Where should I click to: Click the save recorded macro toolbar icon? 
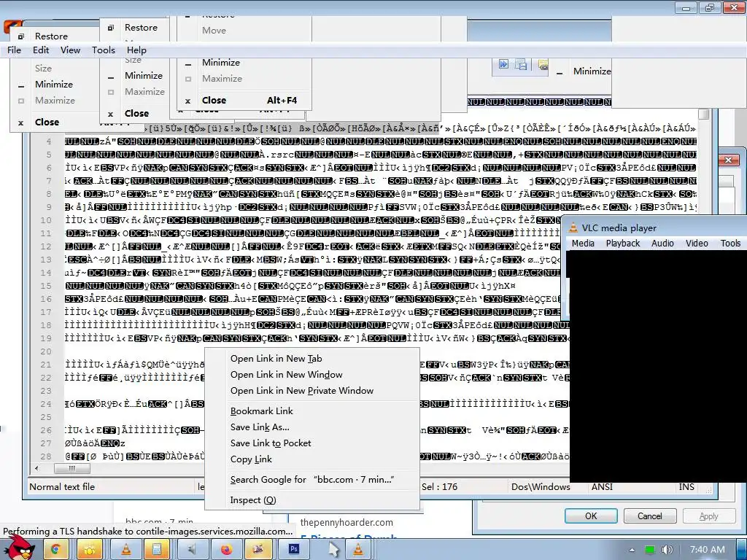tap(521, 65)
